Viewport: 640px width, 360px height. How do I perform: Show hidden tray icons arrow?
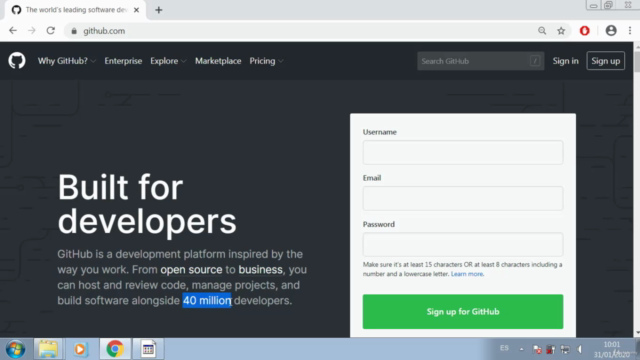tap(521, 349)
